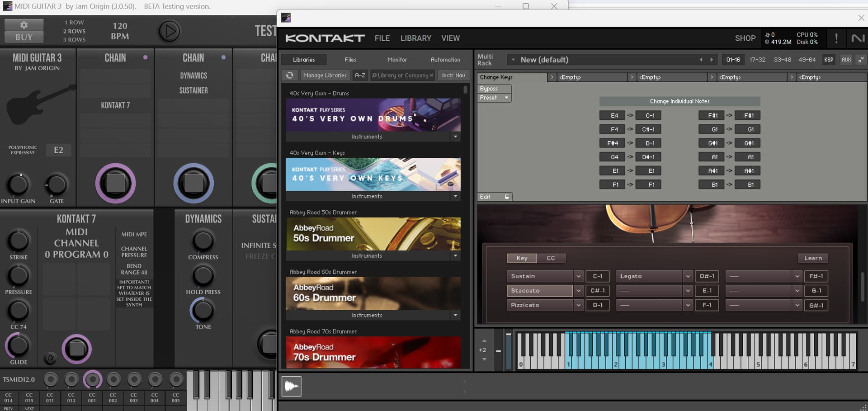Select channel page 17-32
868x411 pixels.
[757, 60]
